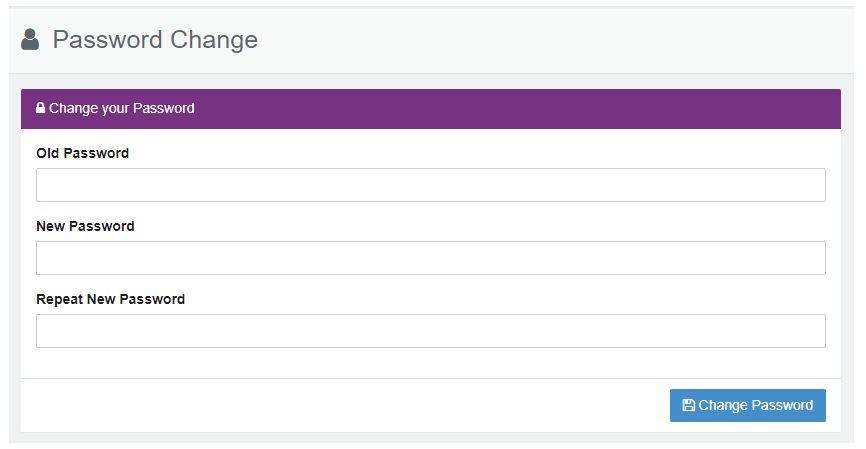Click the Old Password field label
The image size is (866, 449).
[82, 153]
